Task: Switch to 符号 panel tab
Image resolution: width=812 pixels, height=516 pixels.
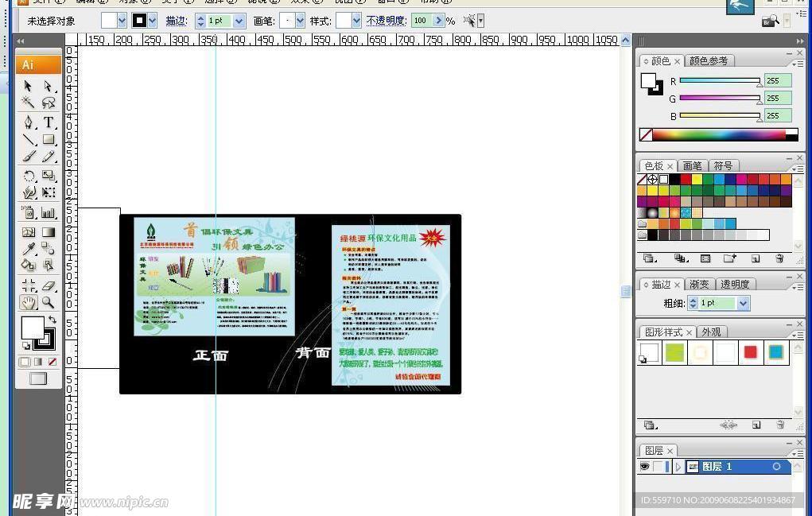Action: click(723, 165)
